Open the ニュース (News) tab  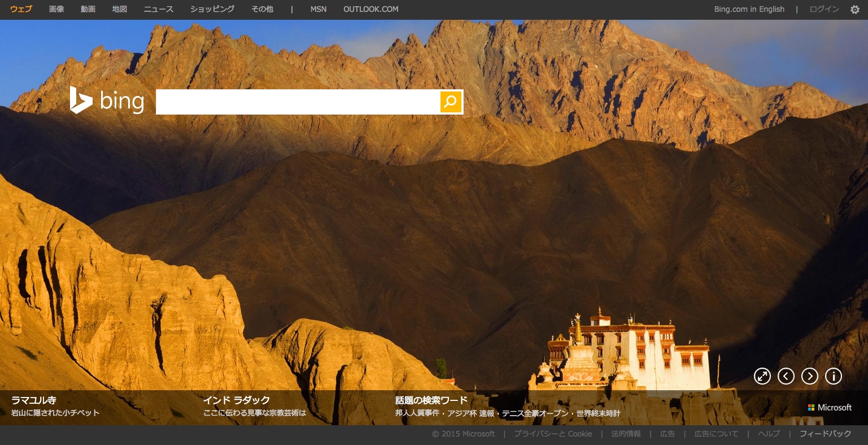click(x=159, y=9)
